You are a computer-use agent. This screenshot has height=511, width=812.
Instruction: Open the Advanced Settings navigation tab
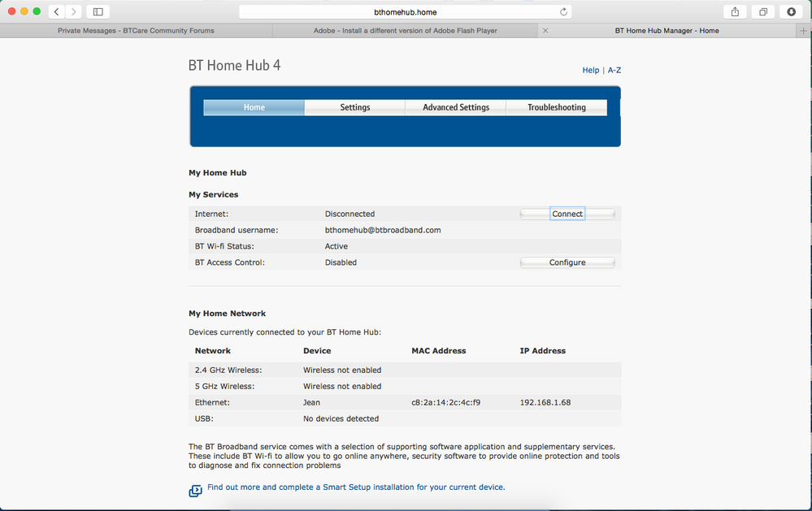[x=456, y=107]
